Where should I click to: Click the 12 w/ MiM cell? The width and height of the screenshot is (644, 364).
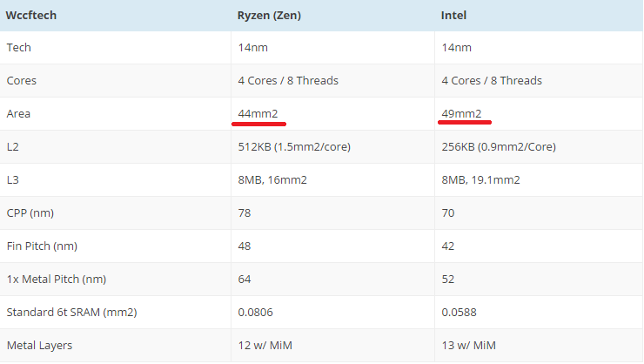tap(265, 346)
